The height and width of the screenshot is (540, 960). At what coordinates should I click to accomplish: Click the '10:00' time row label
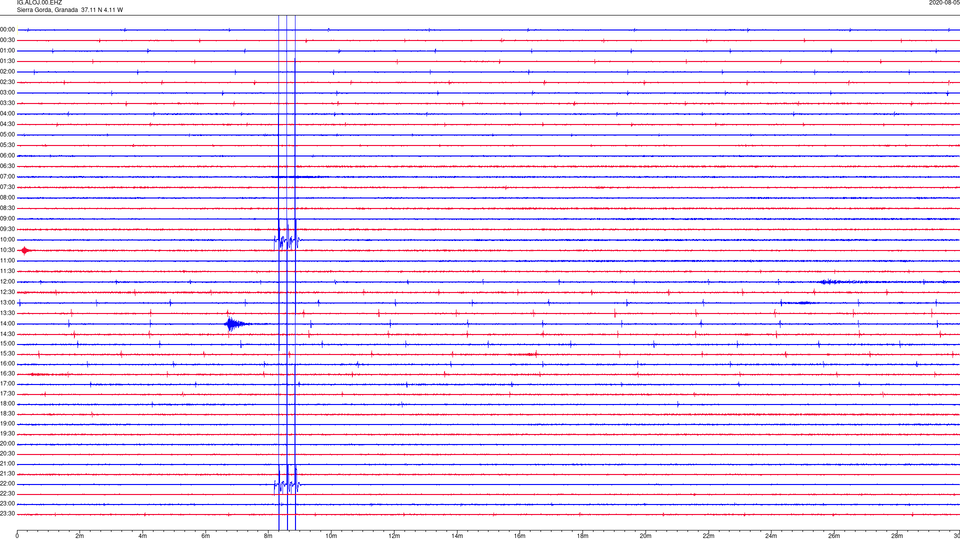click(8, 240)
